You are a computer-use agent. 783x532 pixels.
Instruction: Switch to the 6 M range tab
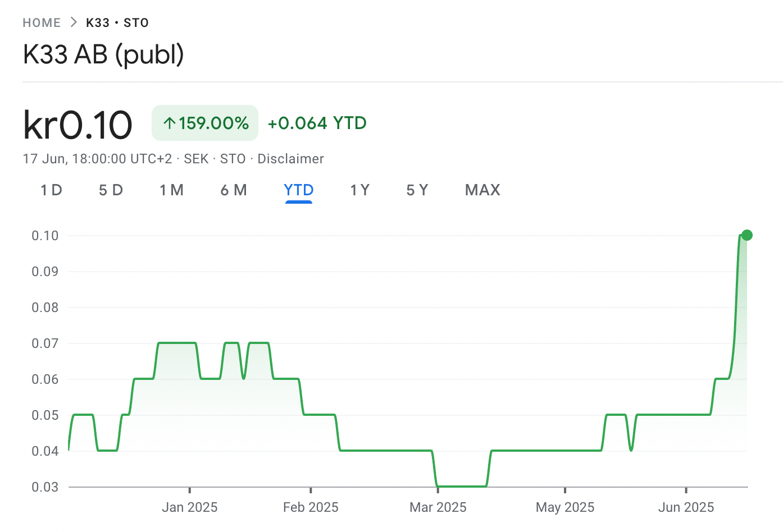(x=234, y=190)
